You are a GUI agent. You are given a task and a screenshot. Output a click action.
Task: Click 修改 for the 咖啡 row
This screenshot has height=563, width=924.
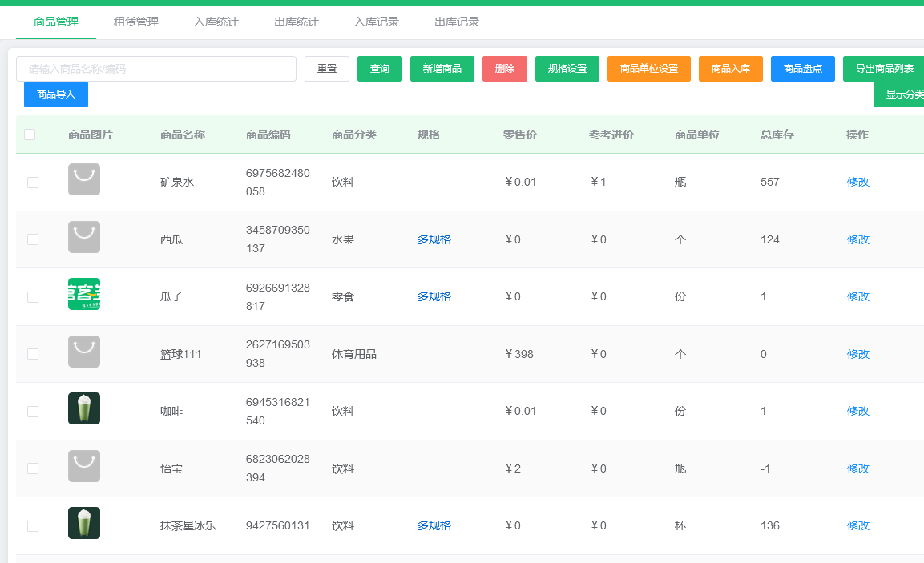coord(857,411)
